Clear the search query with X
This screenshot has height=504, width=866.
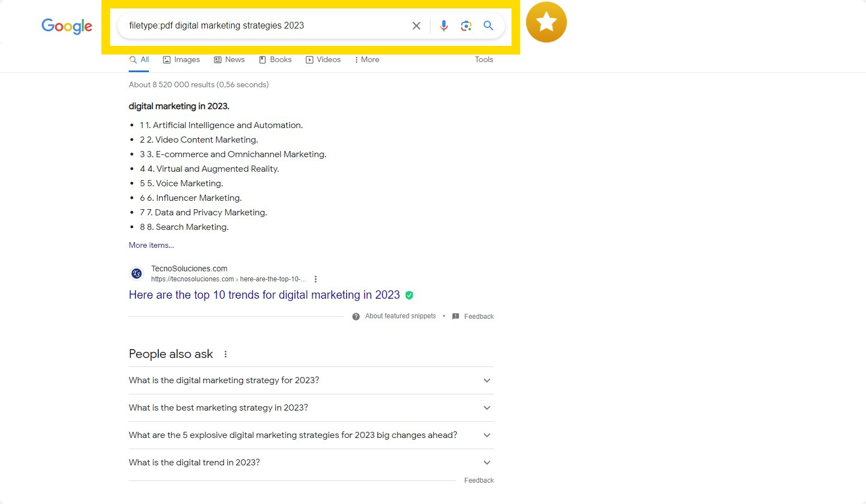coord(416,26)
